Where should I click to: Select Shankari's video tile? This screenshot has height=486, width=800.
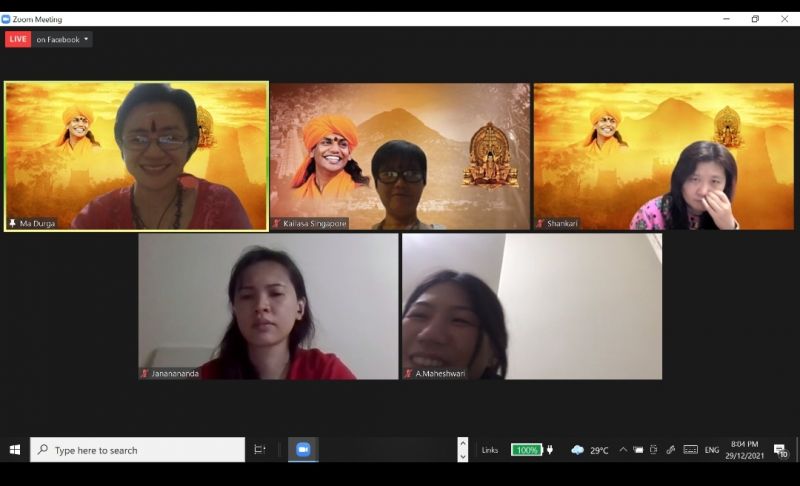coord(664,156)
